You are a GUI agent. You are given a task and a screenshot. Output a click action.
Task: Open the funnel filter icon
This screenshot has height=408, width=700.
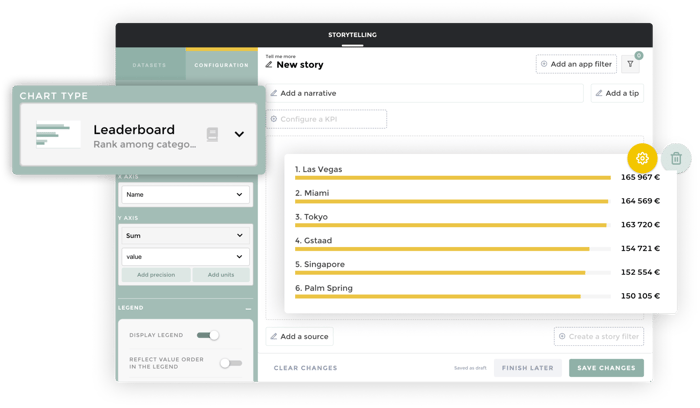630,64
